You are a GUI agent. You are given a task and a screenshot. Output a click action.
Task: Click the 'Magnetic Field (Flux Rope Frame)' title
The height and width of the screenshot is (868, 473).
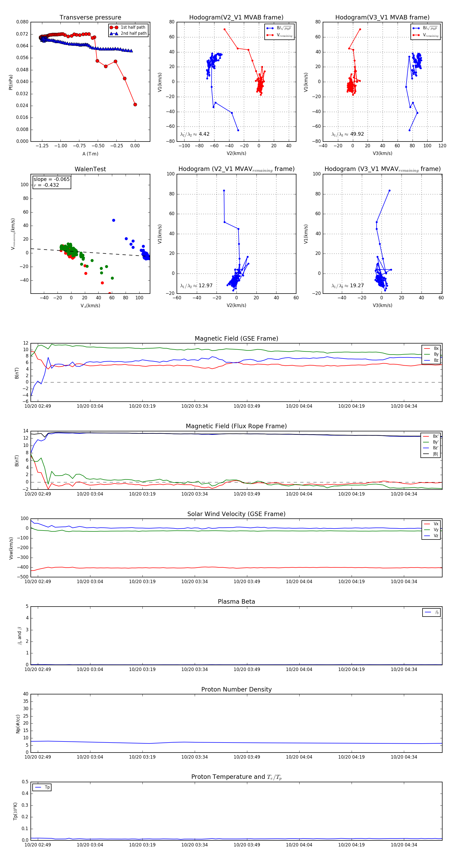tap(236, 426)
